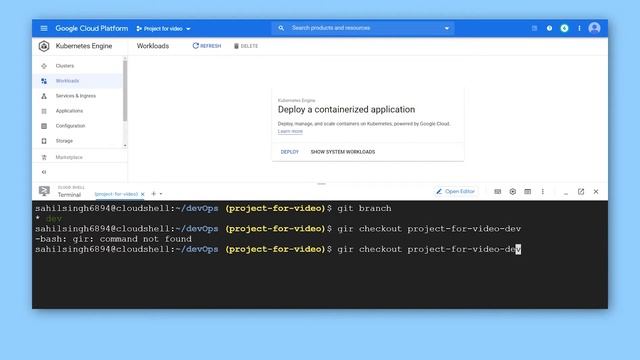Click the terminal cursor on the last line
The height and width of the screenshot is (360, 640).
518,249
